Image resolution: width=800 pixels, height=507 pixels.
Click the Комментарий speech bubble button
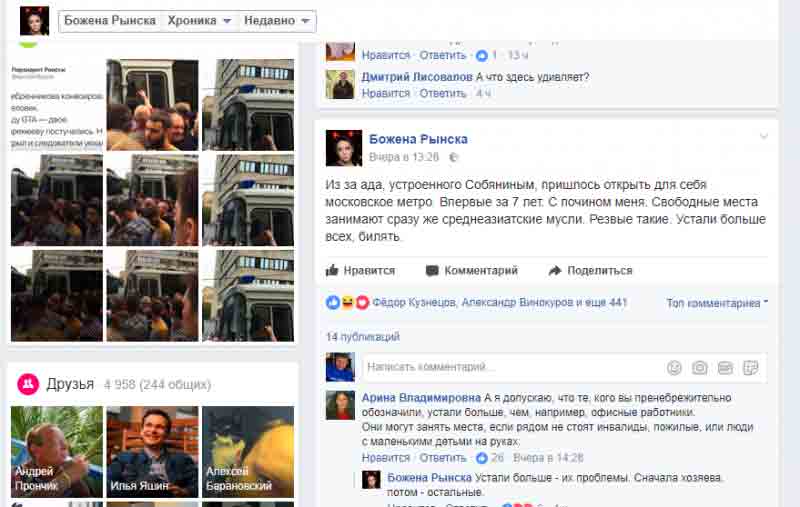pyautogui.click(x=472, y=270)
